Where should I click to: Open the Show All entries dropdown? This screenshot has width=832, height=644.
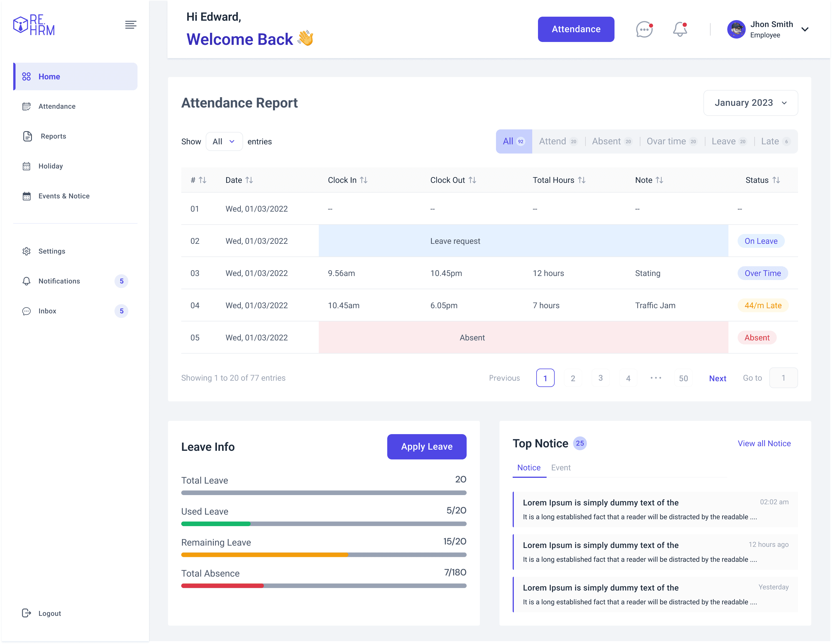[224, 141]
